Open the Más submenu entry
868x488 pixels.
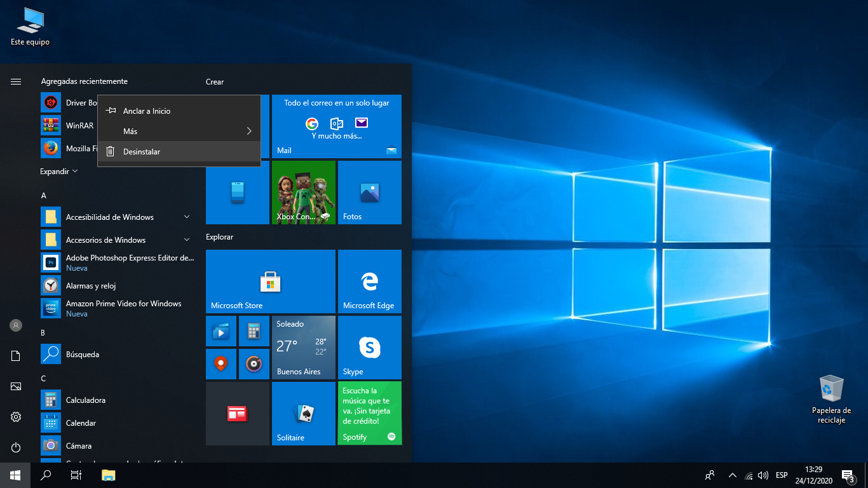tap(179, 131)
